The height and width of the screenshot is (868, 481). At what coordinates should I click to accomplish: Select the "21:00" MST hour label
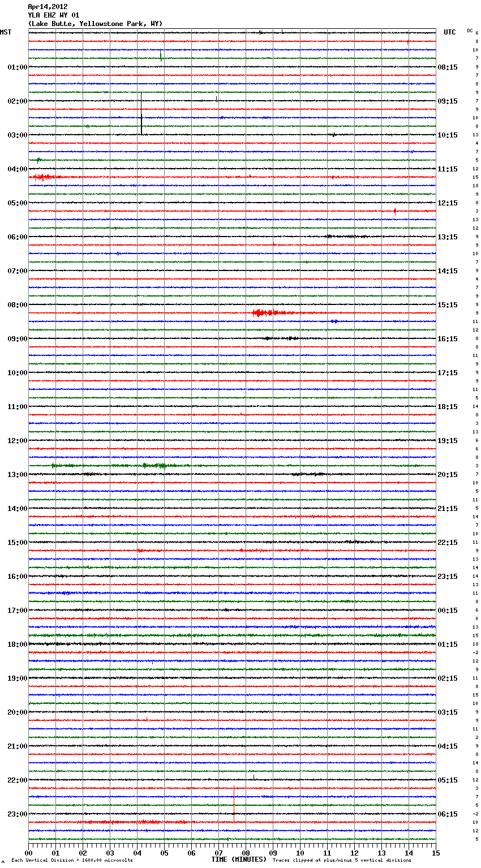click(x=18, y=746)
